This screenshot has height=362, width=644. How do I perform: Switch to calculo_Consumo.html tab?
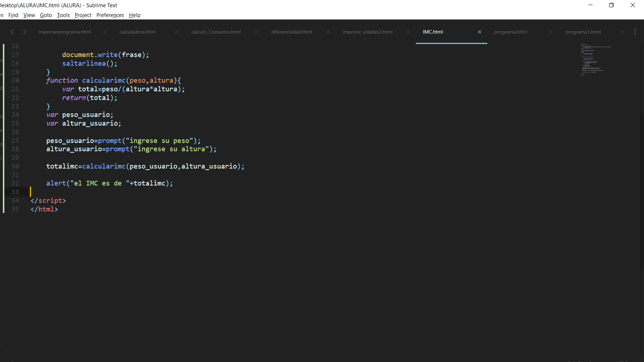pyautogui.click(x=216, y=32)
